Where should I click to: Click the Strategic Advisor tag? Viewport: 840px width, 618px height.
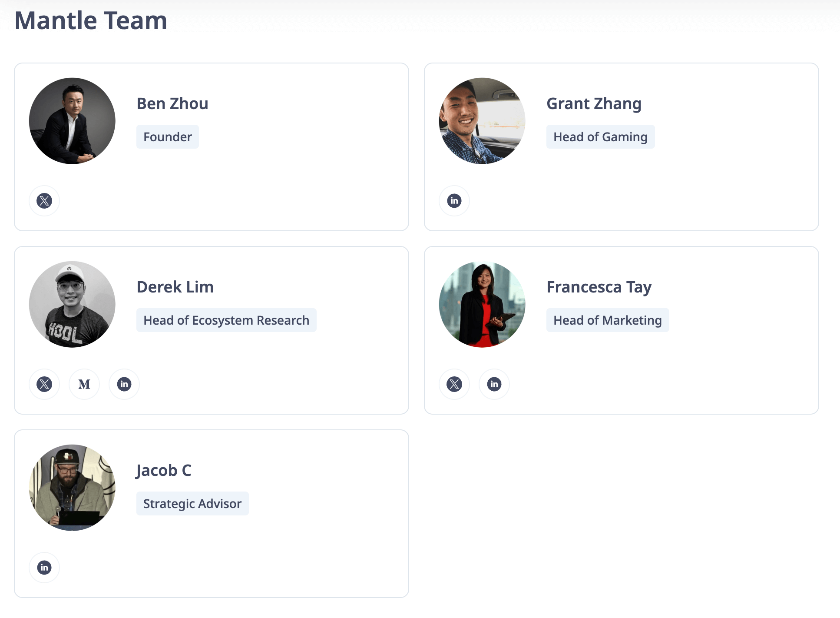tap(192, 504)
